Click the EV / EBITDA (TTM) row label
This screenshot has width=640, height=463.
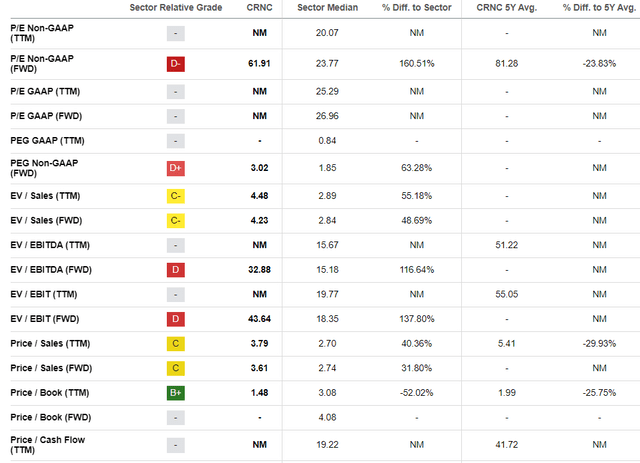[50, 245]
